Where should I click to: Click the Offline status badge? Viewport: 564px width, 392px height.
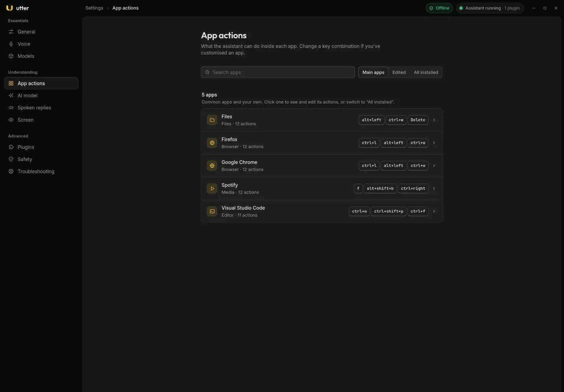click(x=439, y=8)
